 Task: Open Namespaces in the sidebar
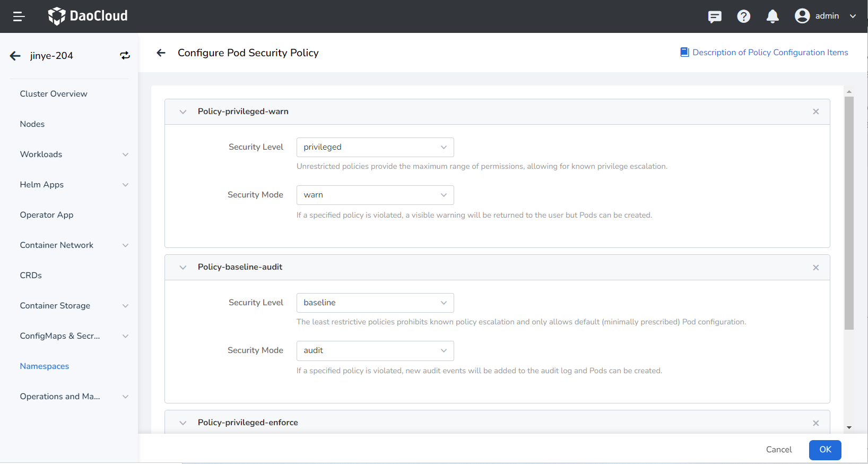(x=45, y=366)
